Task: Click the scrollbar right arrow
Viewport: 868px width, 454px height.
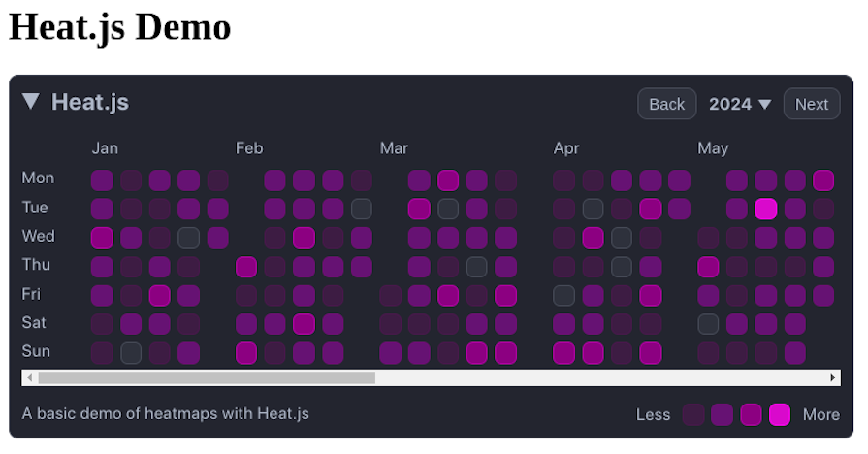Action: coord(832,377)
